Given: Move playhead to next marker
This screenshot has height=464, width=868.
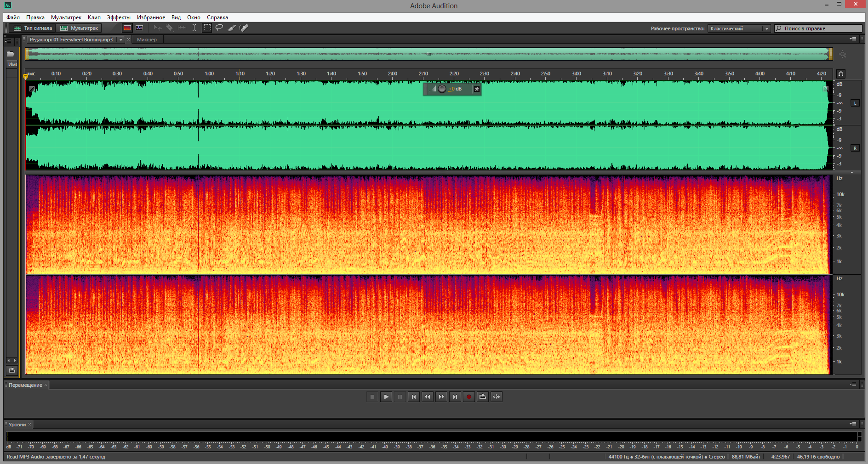Looking at the screenshot, I should [x=455, y=396].
